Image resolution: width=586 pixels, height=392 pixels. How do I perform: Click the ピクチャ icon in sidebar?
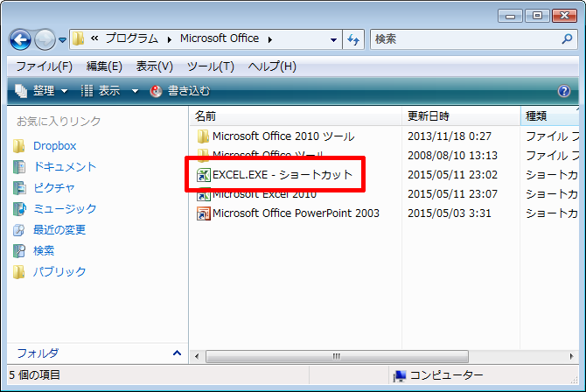(19, 188)
